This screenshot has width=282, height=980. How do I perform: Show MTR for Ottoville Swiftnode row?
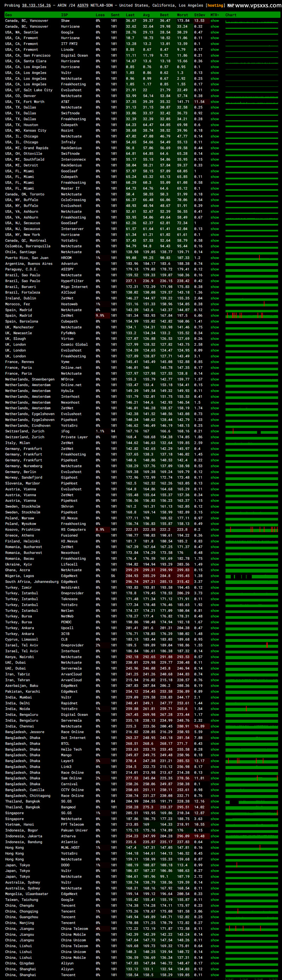[215, 154]
